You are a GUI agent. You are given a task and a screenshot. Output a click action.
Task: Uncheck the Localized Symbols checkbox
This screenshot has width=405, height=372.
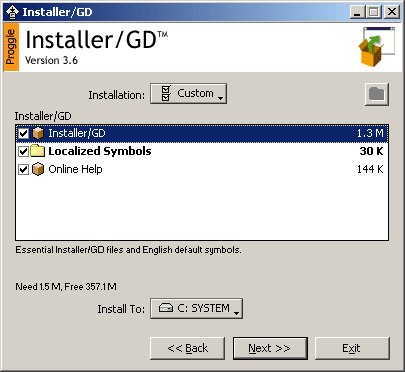[23, 151]
